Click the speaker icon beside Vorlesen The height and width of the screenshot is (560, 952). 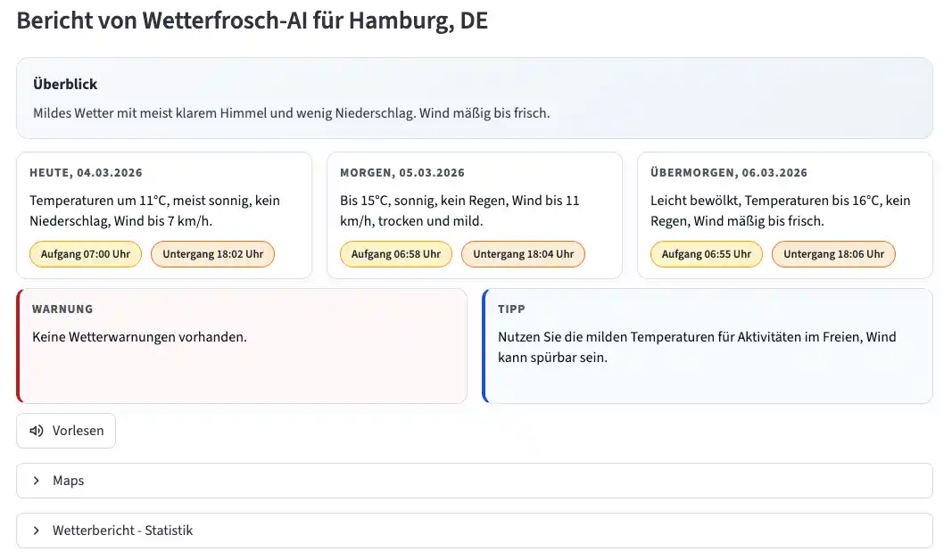tap(37, 431)
